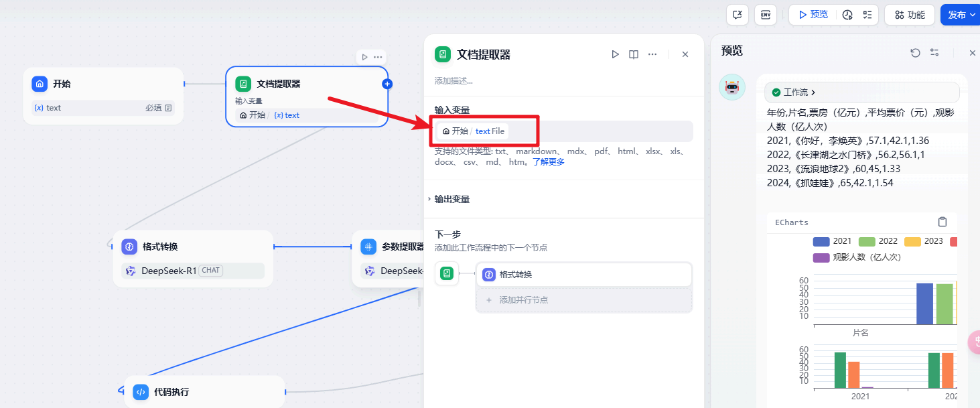
Task: Close the 预览 preview panel
Action: 973,53
